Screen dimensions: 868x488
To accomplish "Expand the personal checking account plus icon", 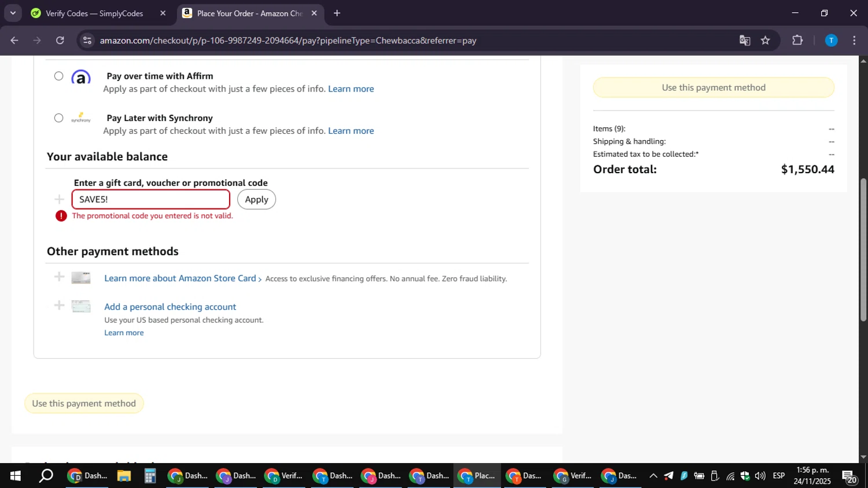I will click(x=59, y=305).
